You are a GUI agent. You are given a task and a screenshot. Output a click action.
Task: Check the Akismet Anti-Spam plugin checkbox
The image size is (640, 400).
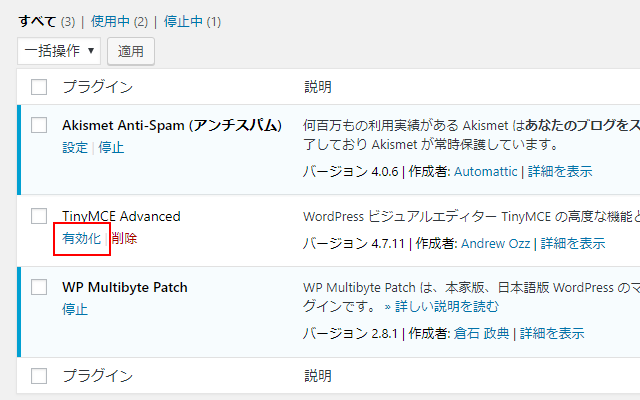coord(39,125)
